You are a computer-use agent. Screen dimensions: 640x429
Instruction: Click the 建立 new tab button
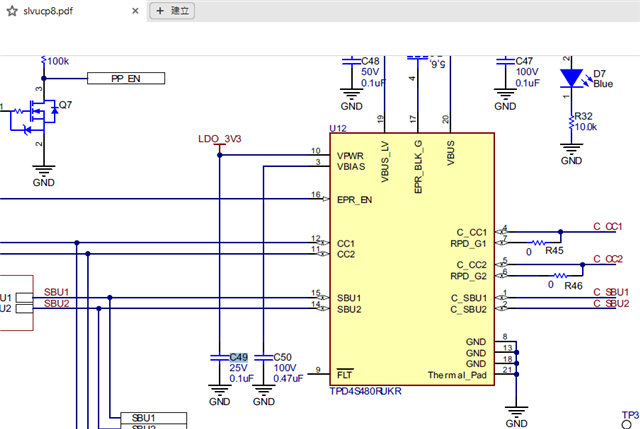(172, 11)
